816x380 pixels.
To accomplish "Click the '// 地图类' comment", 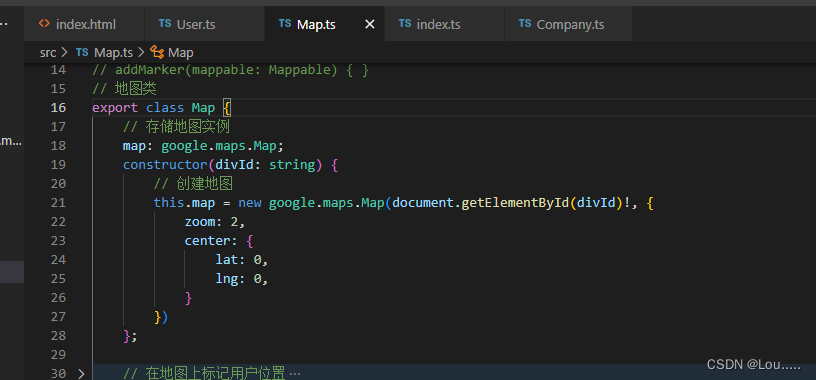I will click(124, 89).
